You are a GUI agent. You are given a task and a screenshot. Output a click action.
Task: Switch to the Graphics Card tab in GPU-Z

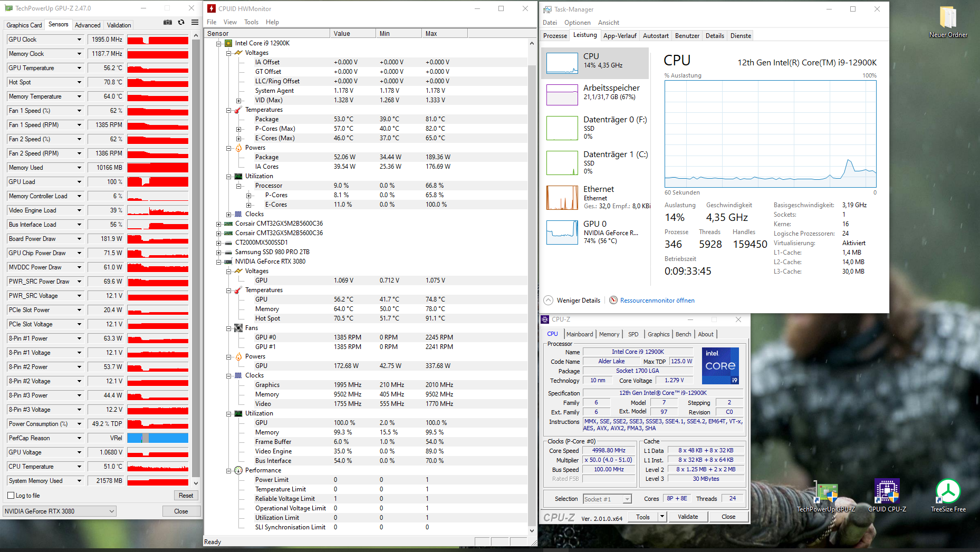pos(24,25)
